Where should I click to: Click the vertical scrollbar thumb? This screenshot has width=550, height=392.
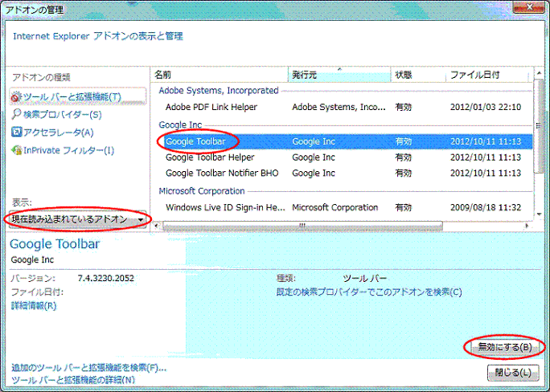[x=539, y=126]
